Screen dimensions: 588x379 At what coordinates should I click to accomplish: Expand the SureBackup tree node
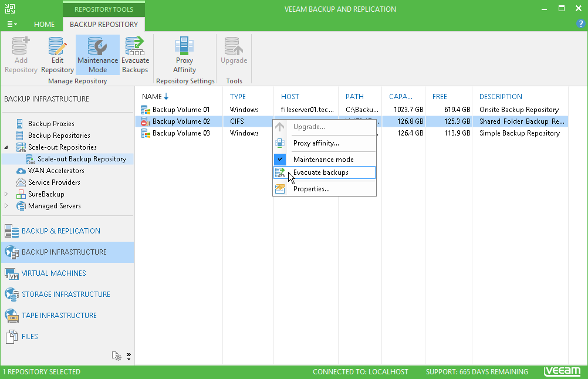[x=6, y=194]
